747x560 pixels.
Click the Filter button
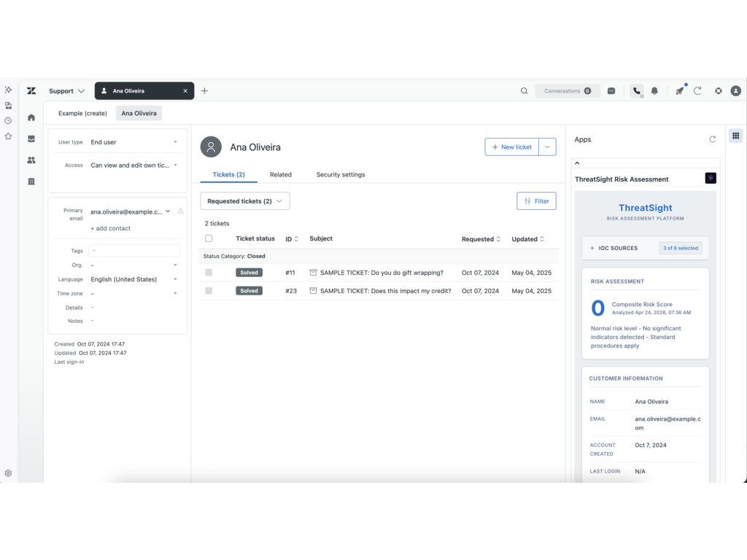coord(536,201)
